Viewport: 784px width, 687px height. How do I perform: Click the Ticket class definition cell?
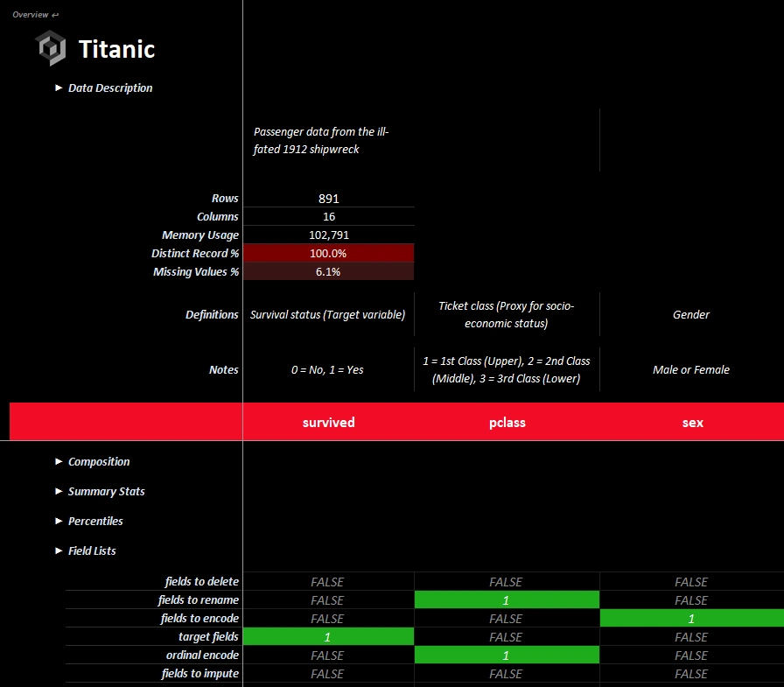point(507,314)
